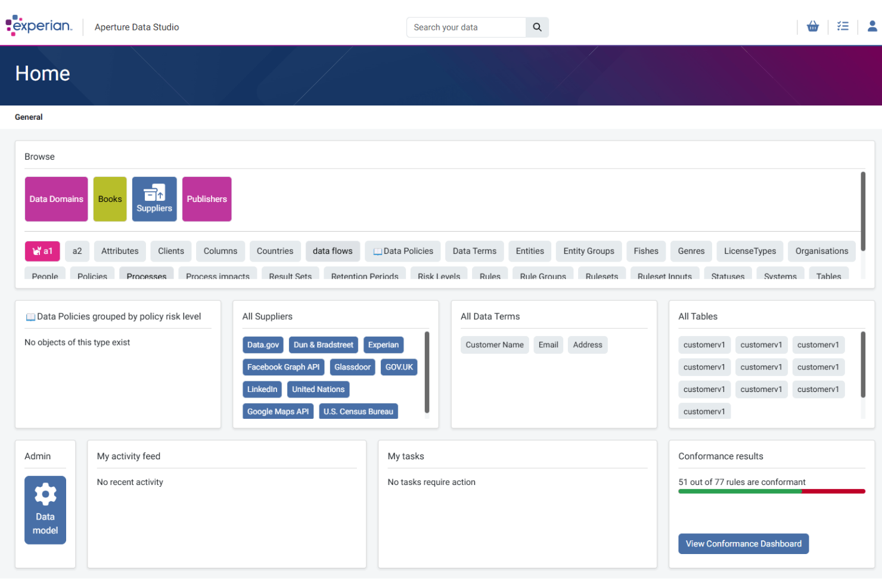Viewport: 882px width, 588px height.
Task: Open the task list icon
Action: pyautogui.click(x=843, y=26)
